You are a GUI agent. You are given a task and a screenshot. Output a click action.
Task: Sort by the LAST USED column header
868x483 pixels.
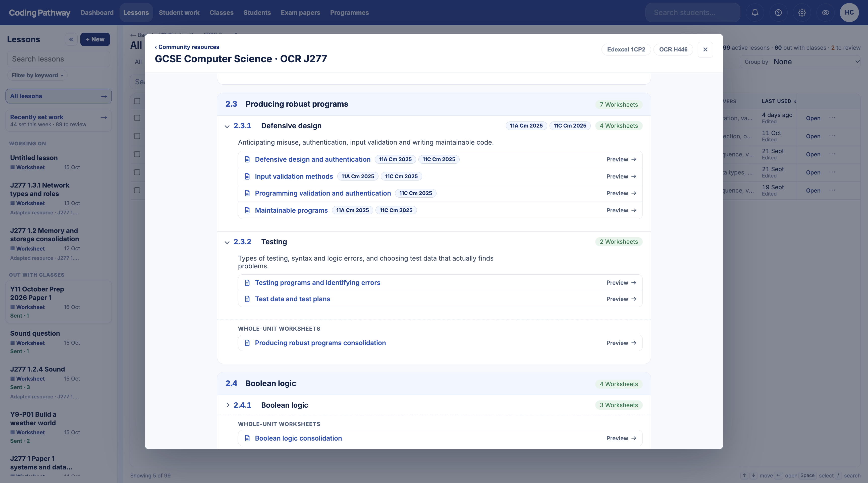coord(779,101)
